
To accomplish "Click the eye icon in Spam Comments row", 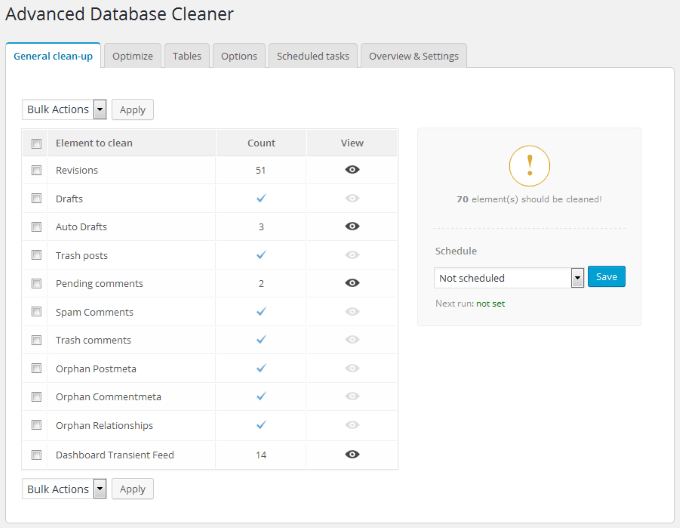I will (x=352, y=312).
